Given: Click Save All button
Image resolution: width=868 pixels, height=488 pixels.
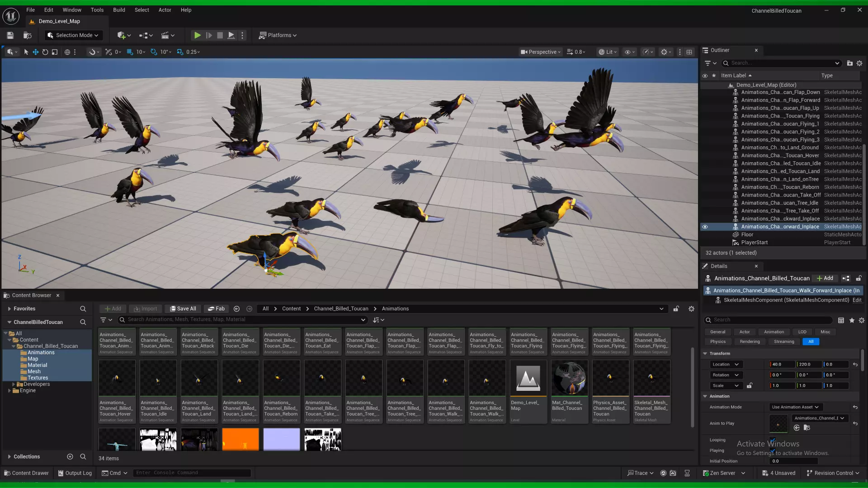Looking at the screenshot, I should (x=183, y=309).
